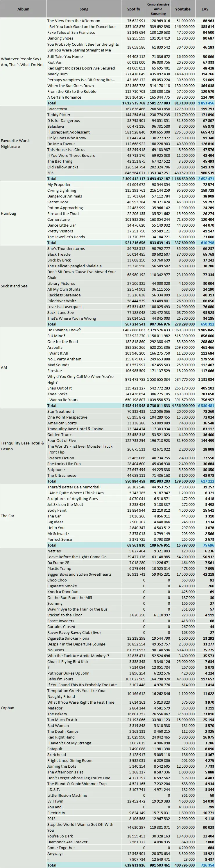Select the song 'The Jeweller's Hands'

(66, 237)
